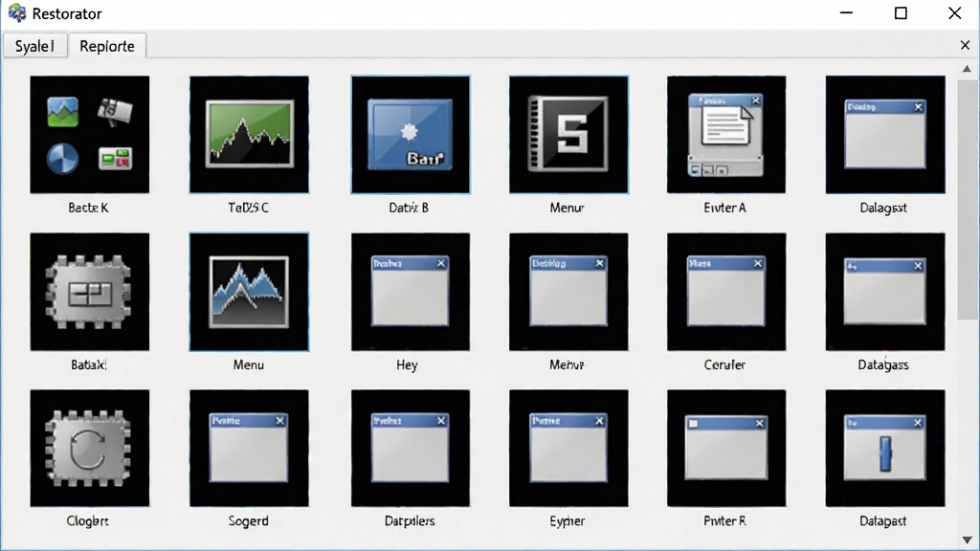This screenshot has height=551, width=980.
Task: Open the dialog icon labeled Hey
Action: pyautogui.click(x=410, y=292)
